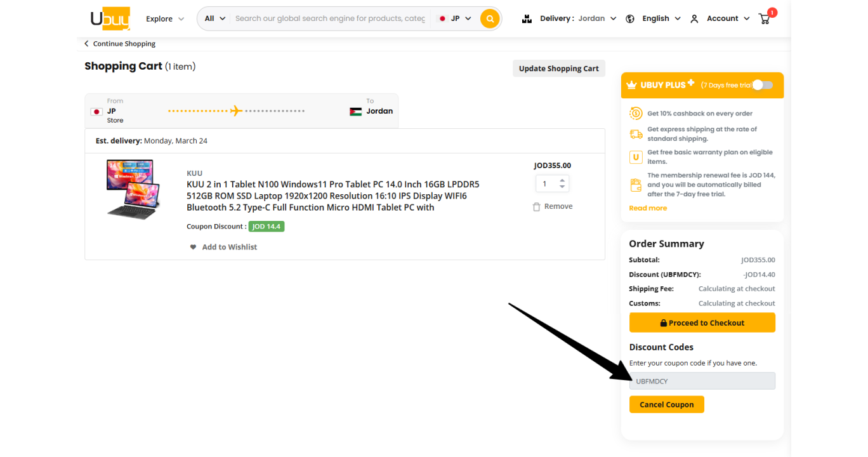Click the Ubuy Plus crown icon

click(631, 85)
